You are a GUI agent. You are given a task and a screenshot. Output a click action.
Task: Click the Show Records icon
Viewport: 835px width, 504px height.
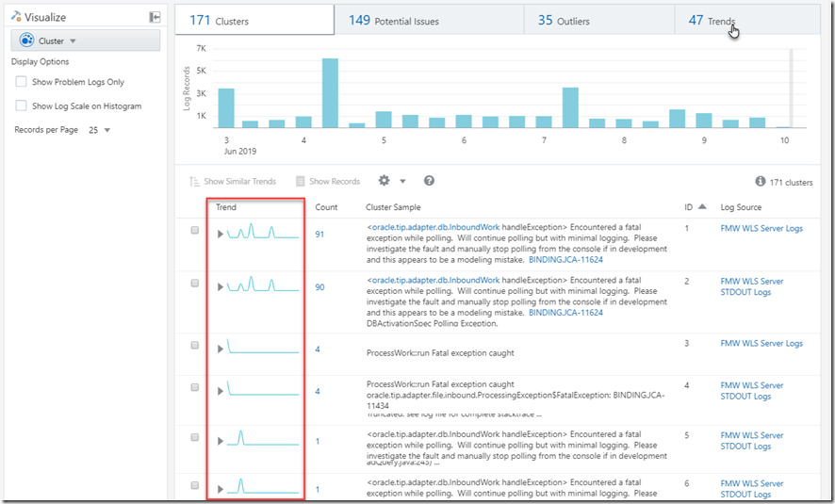301,182
